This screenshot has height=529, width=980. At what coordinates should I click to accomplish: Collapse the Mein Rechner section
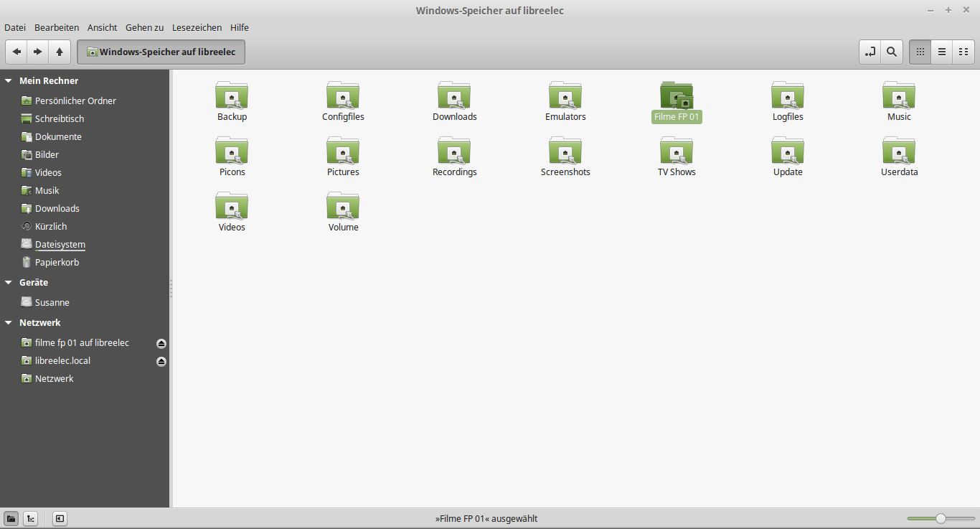coord(9,81)
